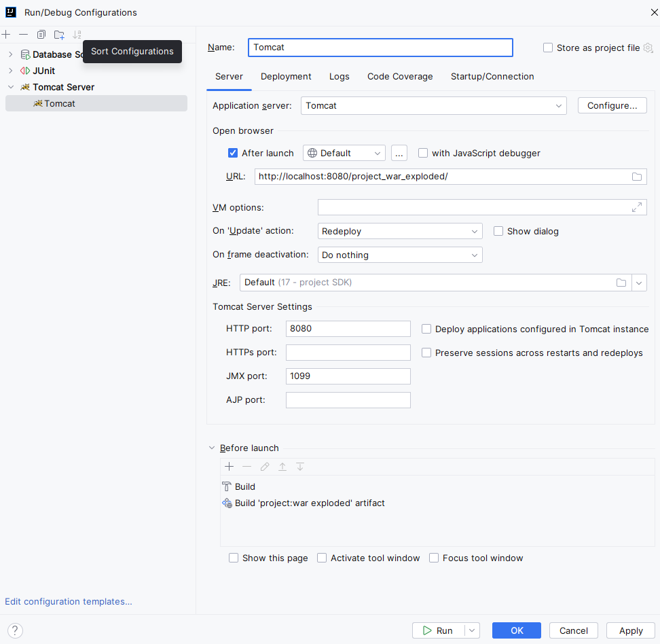The height and width of the screenshot is (644, 660).
Task: Switch to the Logs tab
Action: (x=340, y=77)
